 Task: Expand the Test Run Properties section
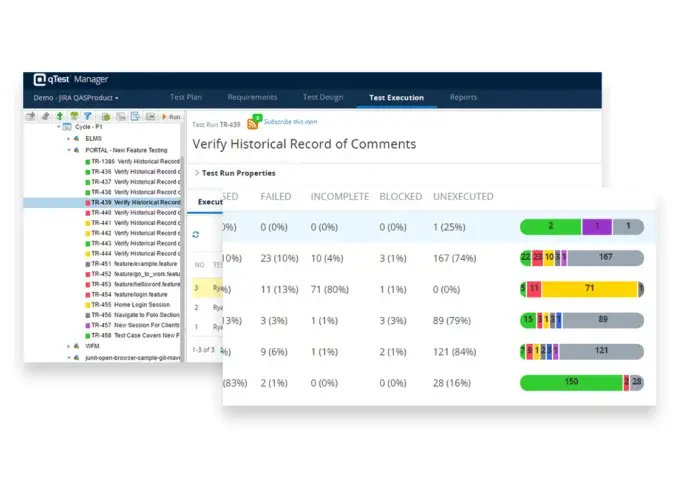point(239,173)
